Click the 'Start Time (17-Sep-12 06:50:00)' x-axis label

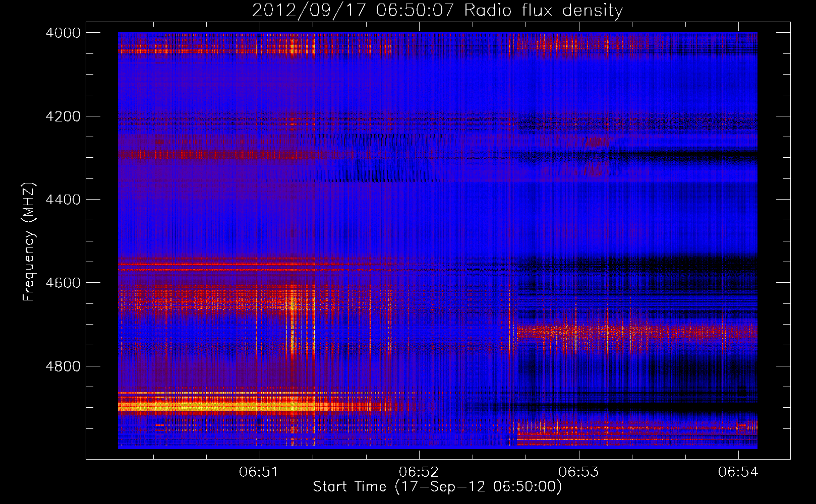pos(437,487)
